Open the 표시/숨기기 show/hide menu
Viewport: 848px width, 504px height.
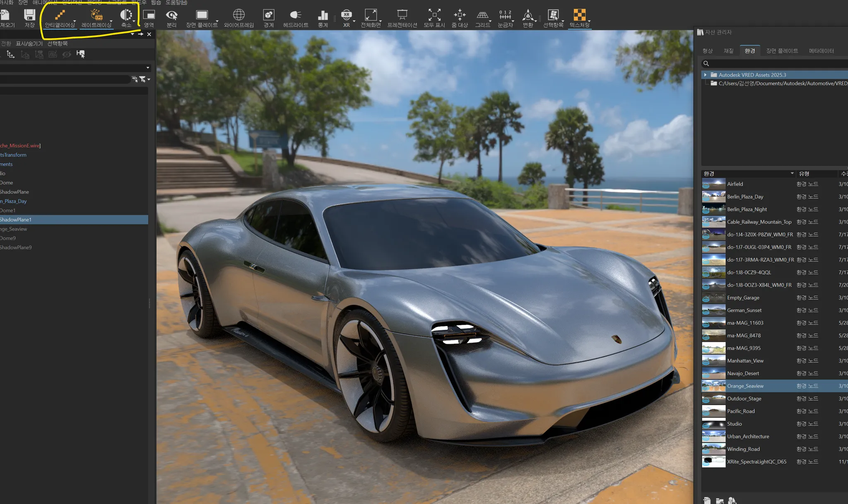(29, 43)
